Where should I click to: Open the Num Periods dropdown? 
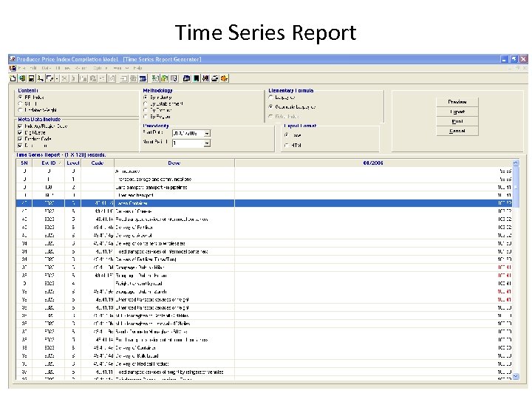[x=207, y=143]
